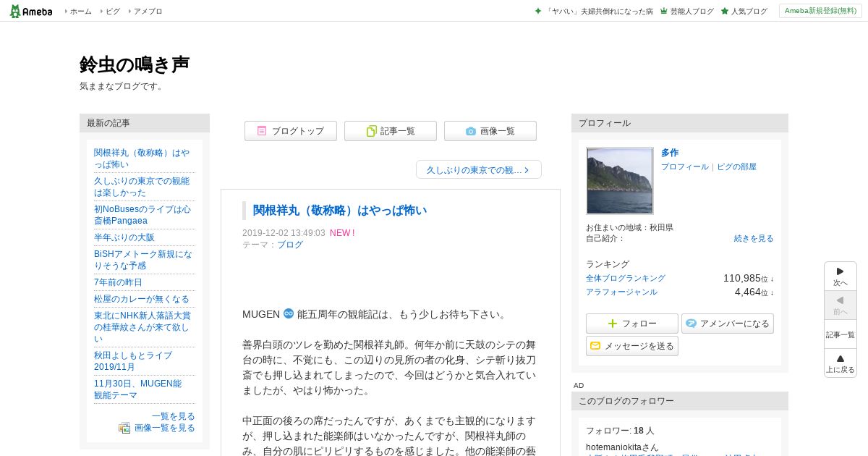This screenshot has width=868, height=456.
Task: Open sidebar article BiSHアメトーク新規になりそうな予感
Action: [143, 260]
